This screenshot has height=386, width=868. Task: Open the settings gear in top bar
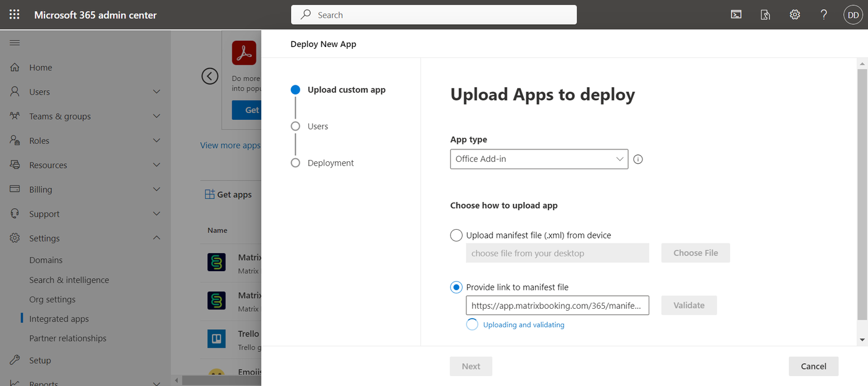[x=794, y=15]
